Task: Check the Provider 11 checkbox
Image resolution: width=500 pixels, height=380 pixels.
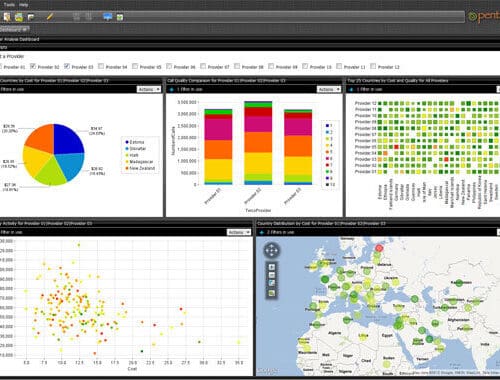Action: click(x=339, y=66)
